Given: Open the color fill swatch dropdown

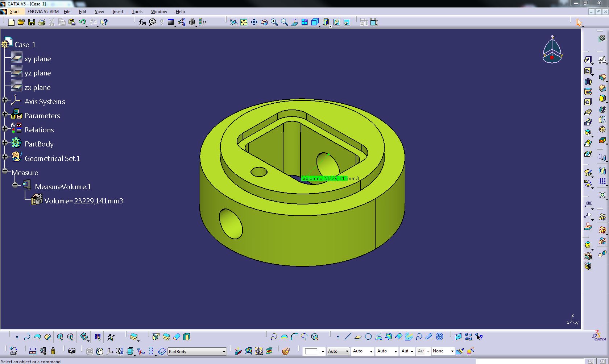Looking at the screenshot, I should [322, 351].
